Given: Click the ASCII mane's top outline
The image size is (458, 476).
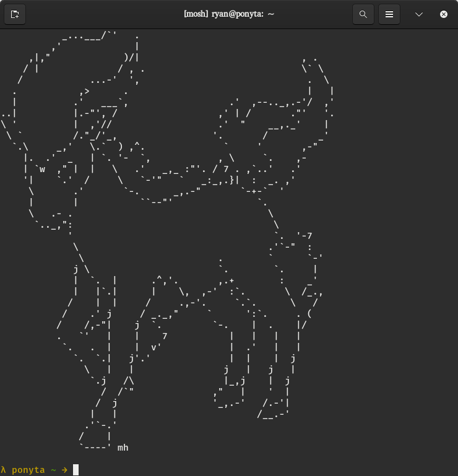Looking at the screenshot, I should coord(93,37).
